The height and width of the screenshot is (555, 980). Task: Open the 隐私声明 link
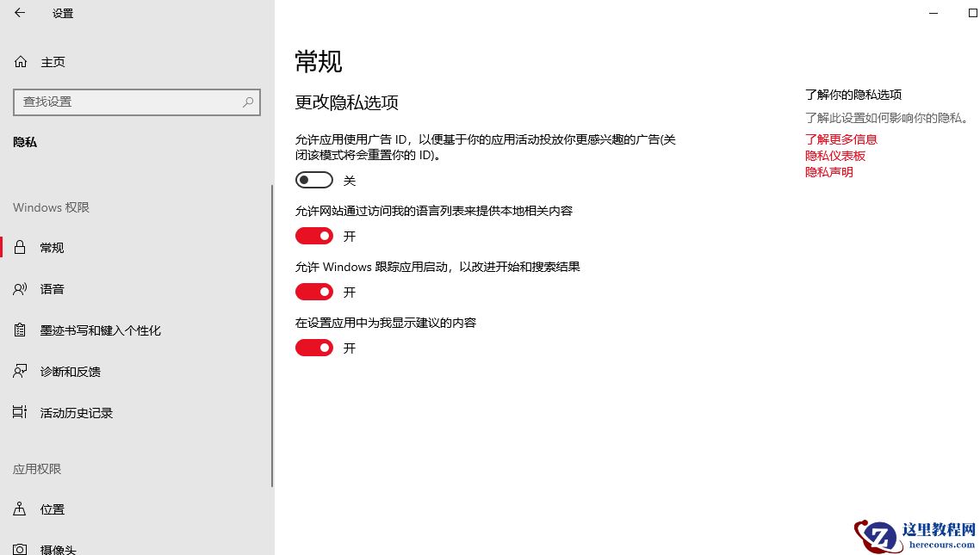click(828, 171)
